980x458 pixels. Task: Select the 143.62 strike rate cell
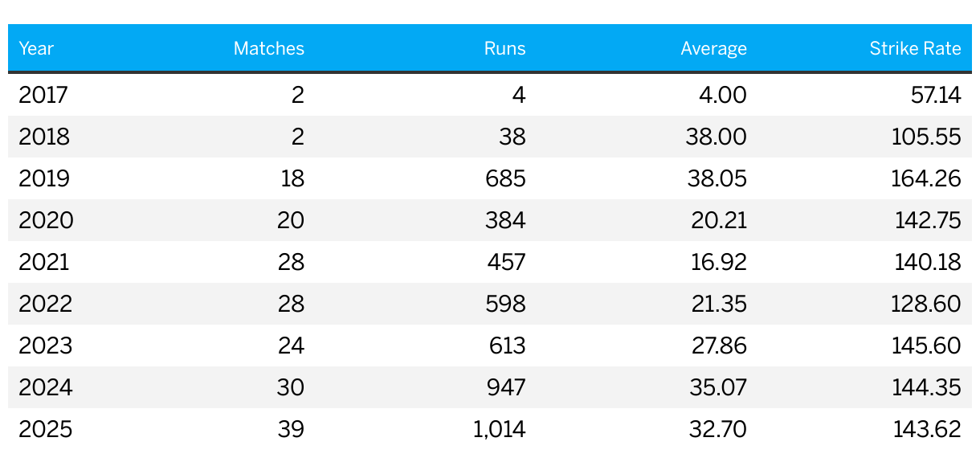927,429
